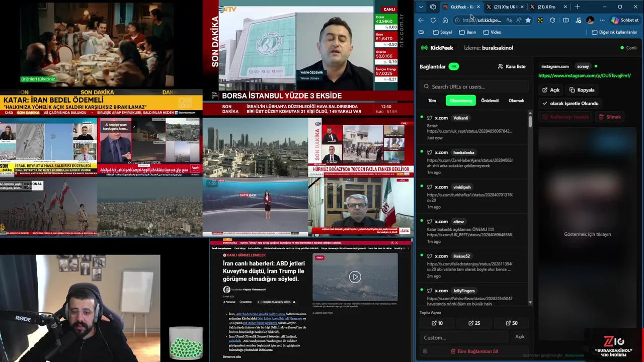Close the X Pro tab
The image size is (644, 362).
pyautogui.click(x=565, y=7)
